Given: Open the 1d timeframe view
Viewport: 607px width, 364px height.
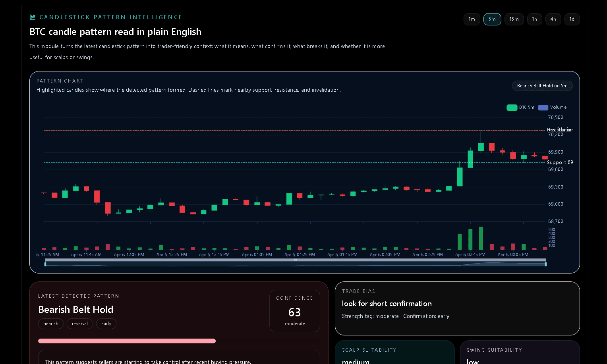Looking at the screenshot, I should [572, 19].
